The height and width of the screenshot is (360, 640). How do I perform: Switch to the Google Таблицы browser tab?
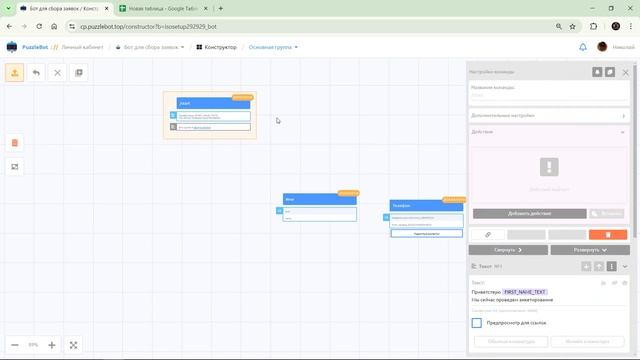(x=163, y=8)
